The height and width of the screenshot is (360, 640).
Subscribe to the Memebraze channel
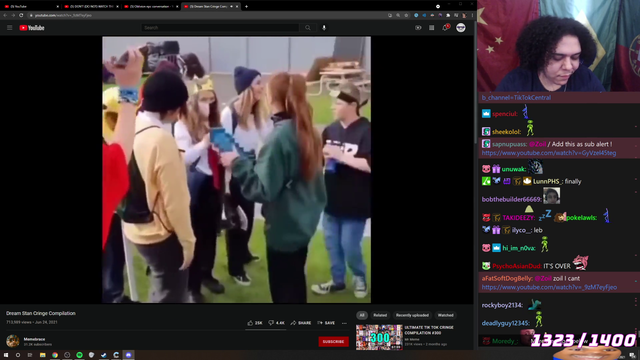pos(333,342)
